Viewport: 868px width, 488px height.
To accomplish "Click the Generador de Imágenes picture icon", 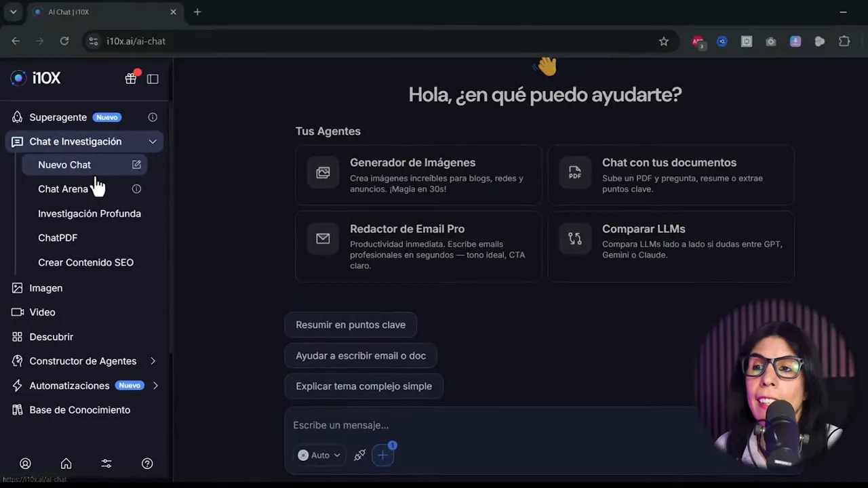I will tap(323, 172).
